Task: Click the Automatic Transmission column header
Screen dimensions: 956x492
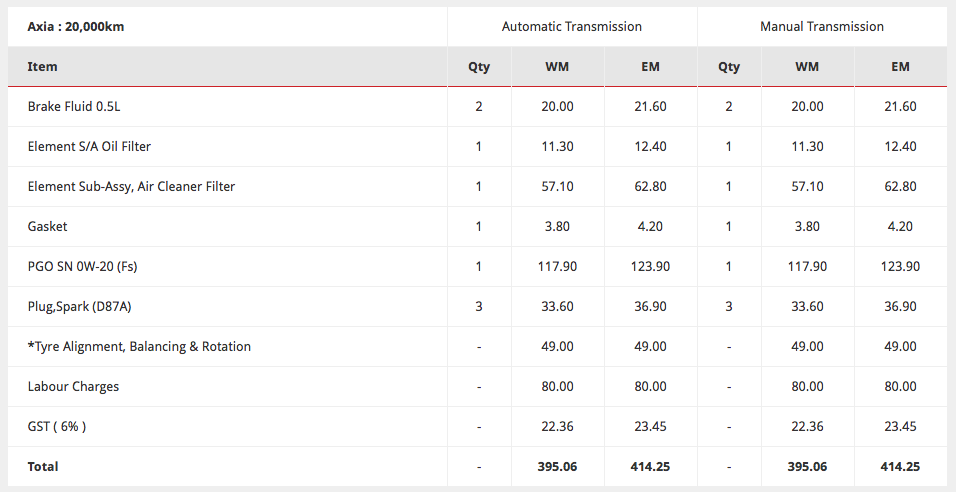Action: (571, 27)
